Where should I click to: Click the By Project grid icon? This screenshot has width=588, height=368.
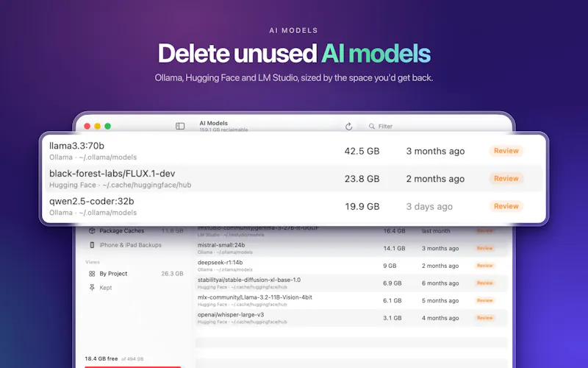pos(92,274)
